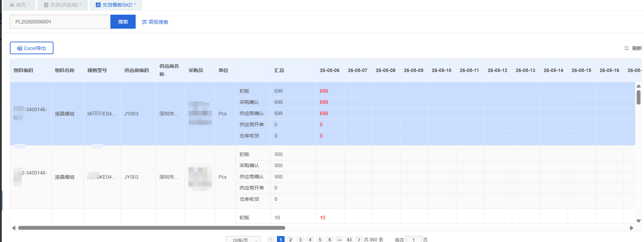Click the advanced search filter icon

pyautogui.click(x=144, y=22)
